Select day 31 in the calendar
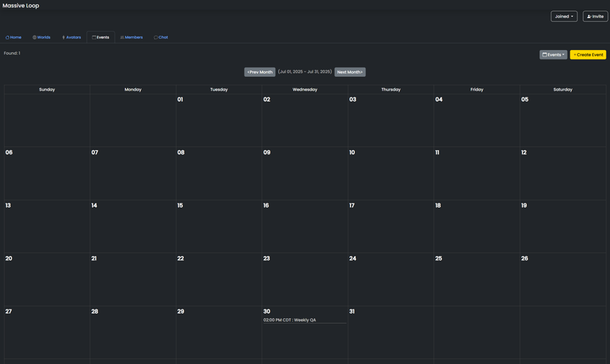Image resolution: width=610 pixels, height=364 pixels. pyautogui.click(x=391, y=333)
